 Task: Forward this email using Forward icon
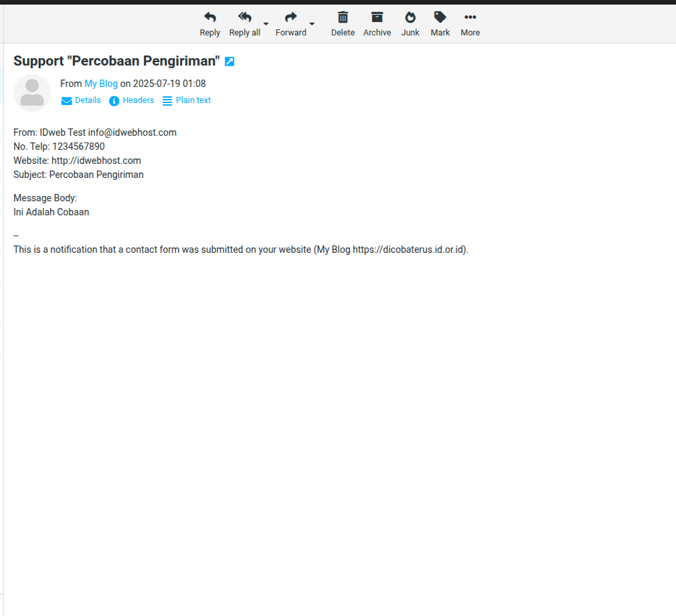290,17
